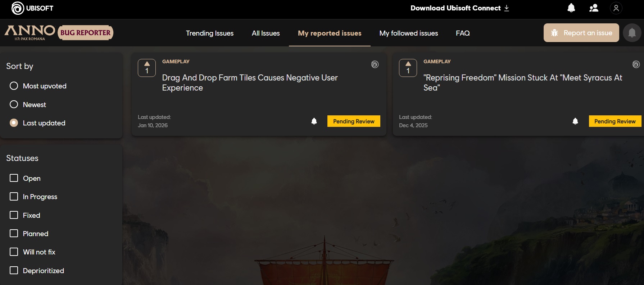Open My reported issues tab
Screen dimensions: 644x285
pos(330,33)
